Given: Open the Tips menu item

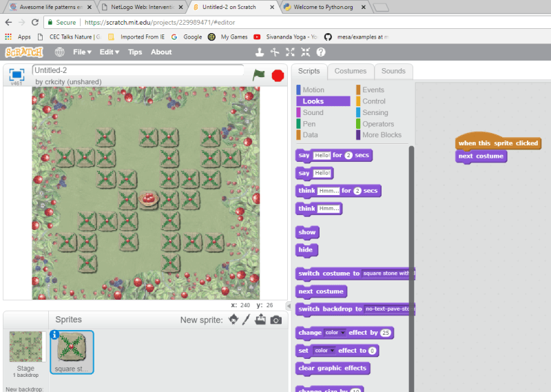Looking at the screenshot, I should point(135,52).
